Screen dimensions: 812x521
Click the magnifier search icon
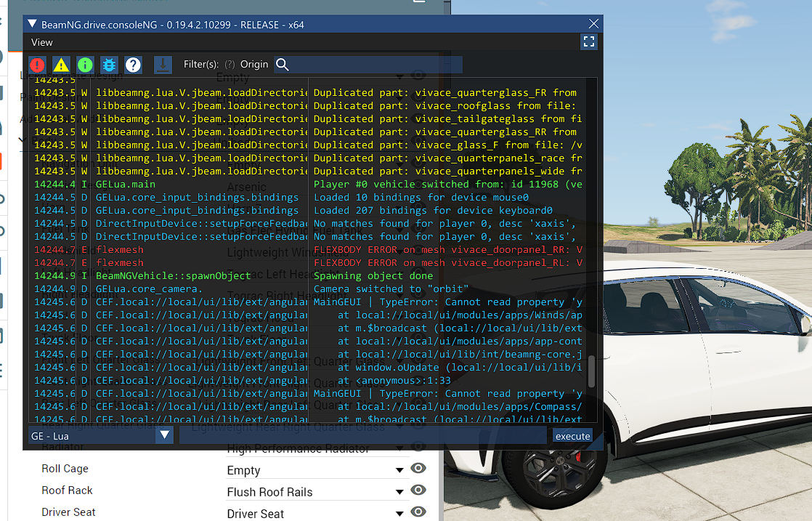coord(283,64)
